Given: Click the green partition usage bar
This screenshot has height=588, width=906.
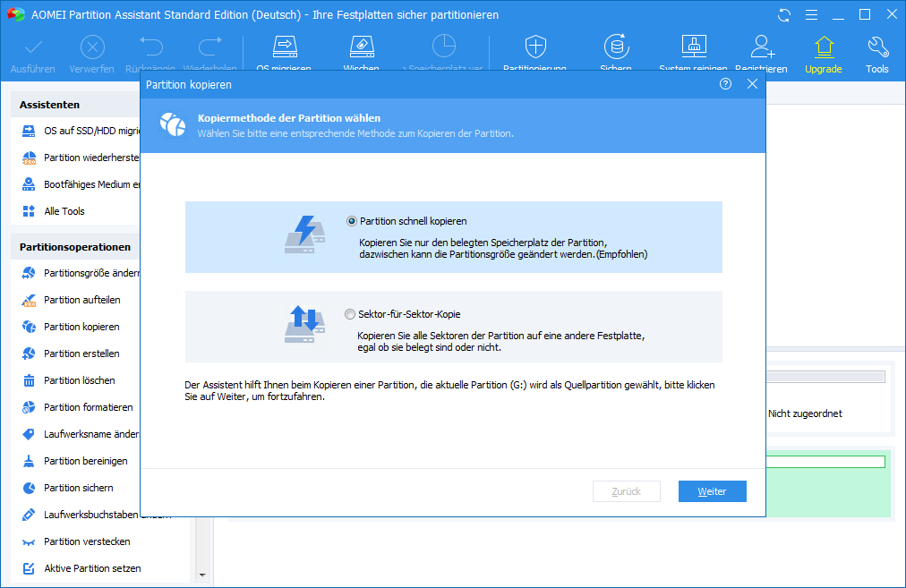Looking at the screenshot, I should point(825,462).
